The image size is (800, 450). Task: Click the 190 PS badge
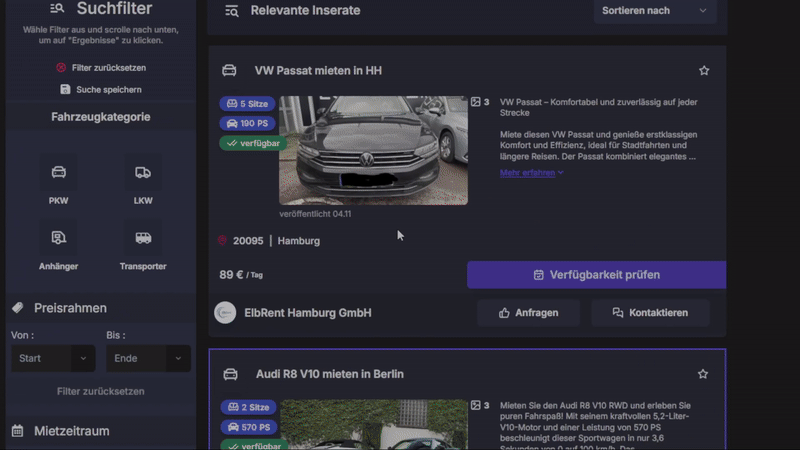pyautogui.click(x=247, y=123)
